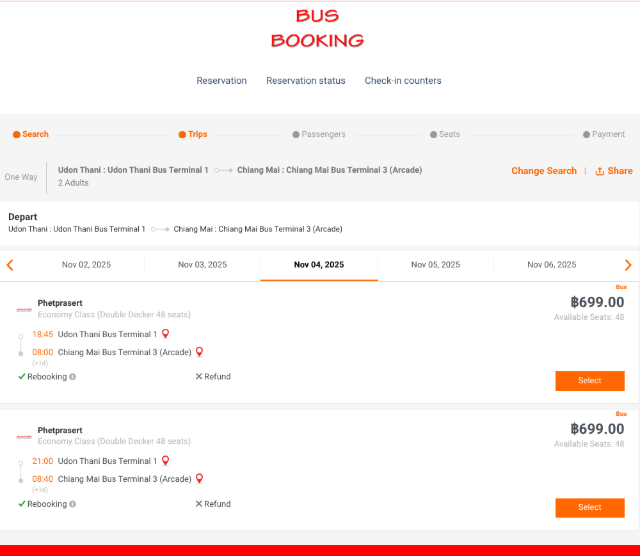Show later dates with right arrow

click(628, 265)
